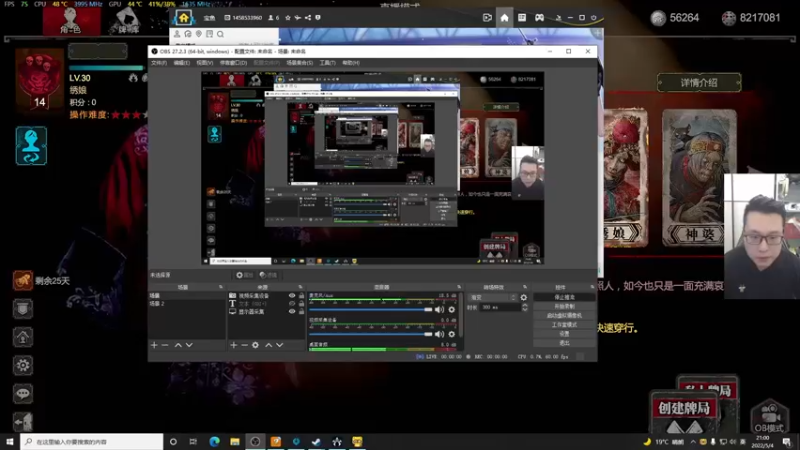This screenshot has width=800, height=450.
Task: Open the gamepad icon in launcher bar
Action: coord(539,18)
